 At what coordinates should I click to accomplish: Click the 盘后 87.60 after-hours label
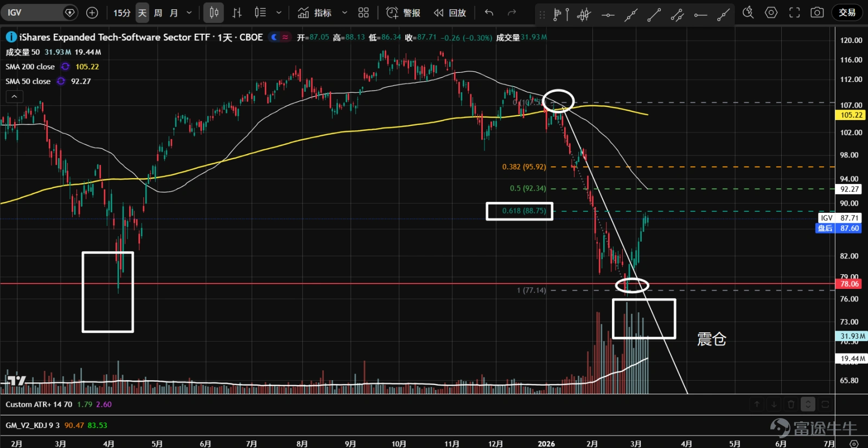(839, 228)
